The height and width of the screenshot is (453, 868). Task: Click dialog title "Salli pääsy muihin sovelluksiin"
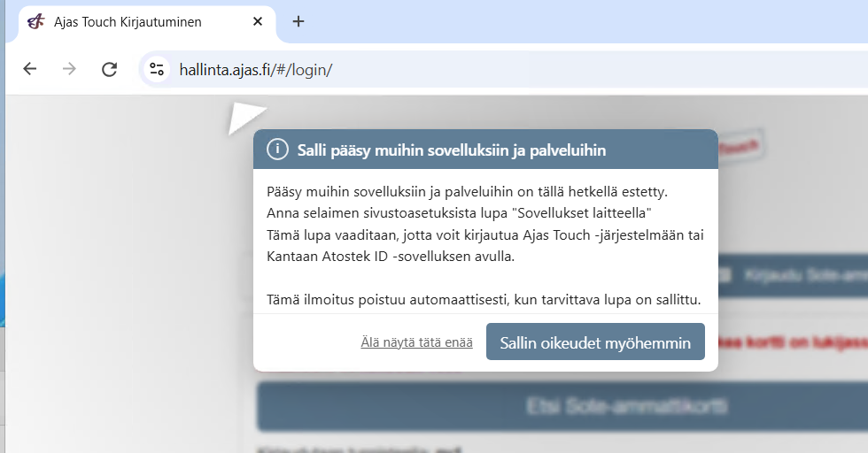pyautogui.click(x=452, y=150)
